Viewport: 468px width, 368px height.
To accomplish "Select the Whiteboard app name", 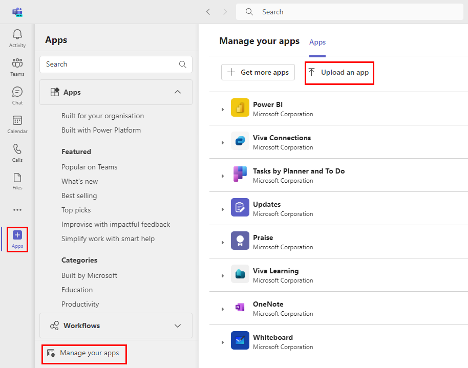I will click(x=273, y=337).
